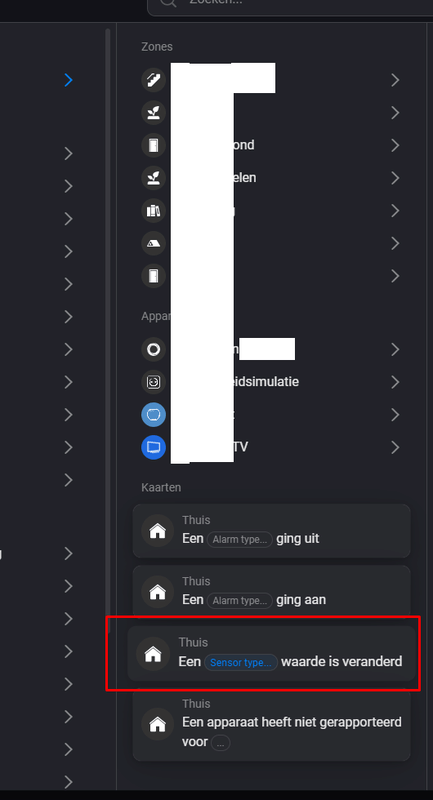Click the house icon on 'ging uit' card
Image resolution: width=433 pixels, height=800 pixels.
tap(158, 531)
